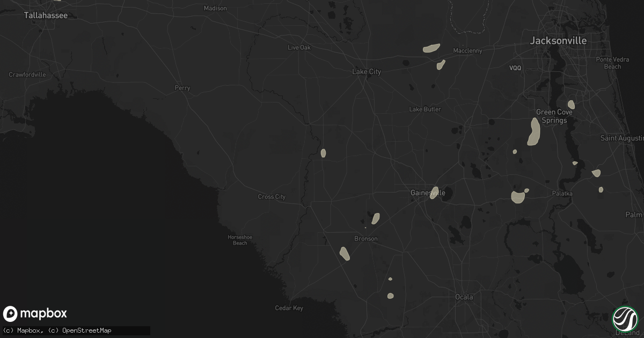Click the Lake Butler label
Image resolution: width=644 pixels, height=338 pixels.
(425, 109)
